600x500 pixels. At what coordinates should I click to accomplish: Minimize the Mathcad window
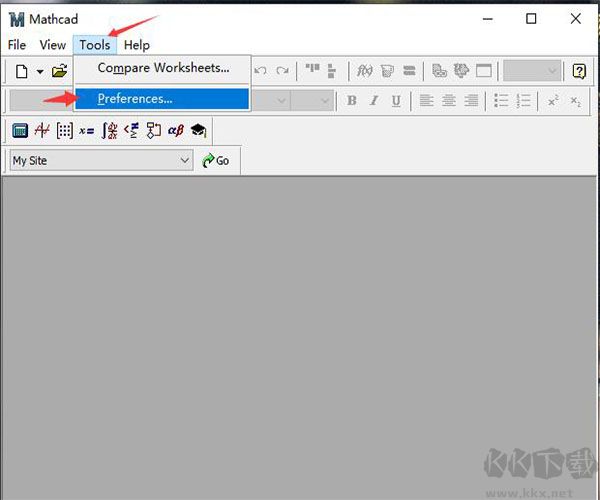[x=488, y=19]
